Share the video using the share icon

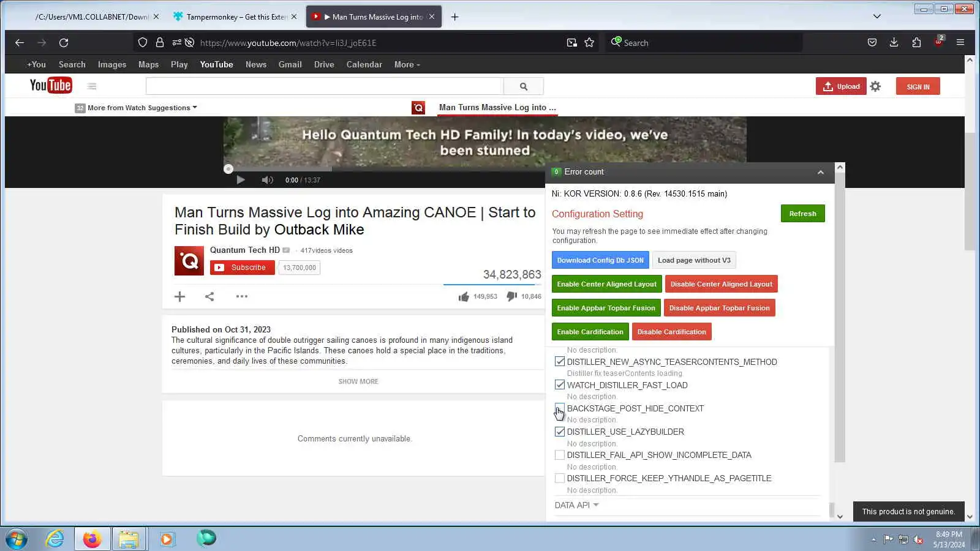[209, 296]
